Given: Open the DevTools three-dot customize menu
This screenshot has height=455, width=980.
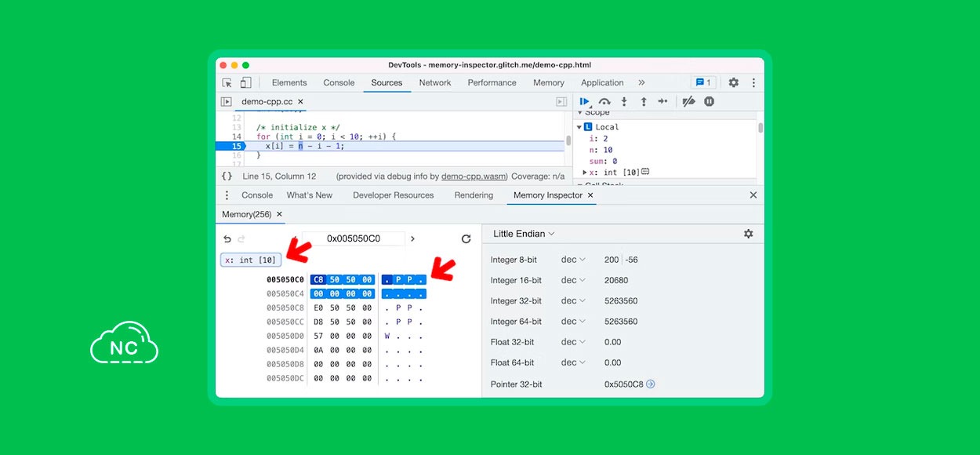Looking at the screenshot, I should coord(753,82).
